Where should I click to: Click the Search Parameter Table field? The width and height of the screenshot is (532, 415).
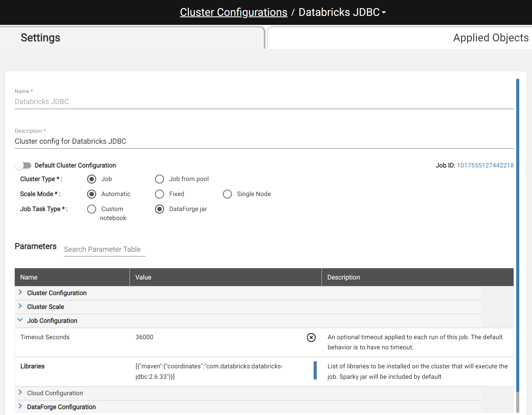pyautogui.click(x=104, y=250)
